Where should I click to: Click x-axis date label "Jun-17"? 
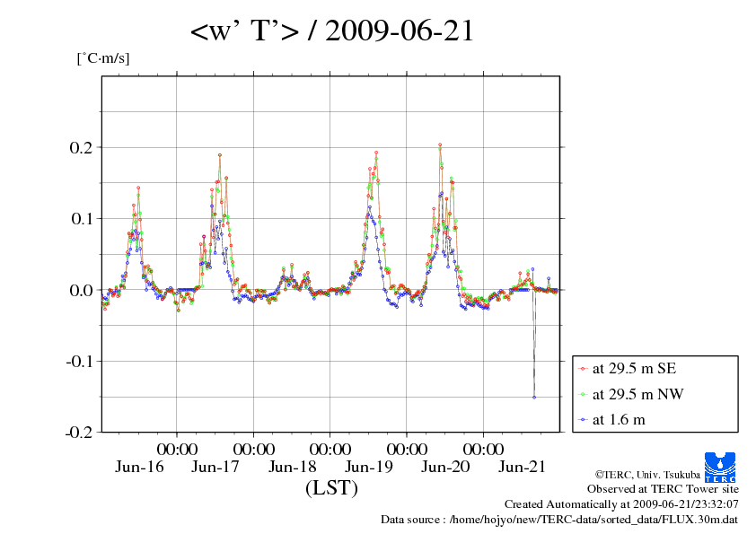coord(215,467)
